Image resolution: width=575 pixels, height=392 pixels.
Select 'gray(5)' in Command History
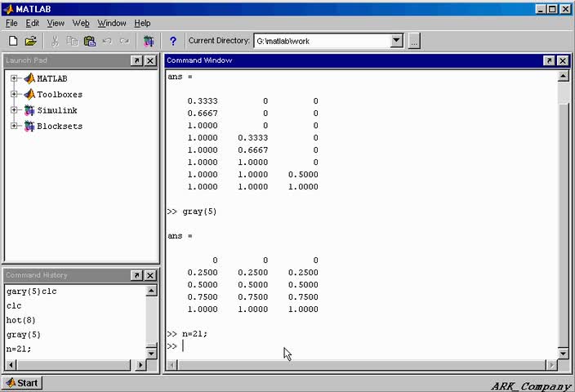click(x=24, y=335)
